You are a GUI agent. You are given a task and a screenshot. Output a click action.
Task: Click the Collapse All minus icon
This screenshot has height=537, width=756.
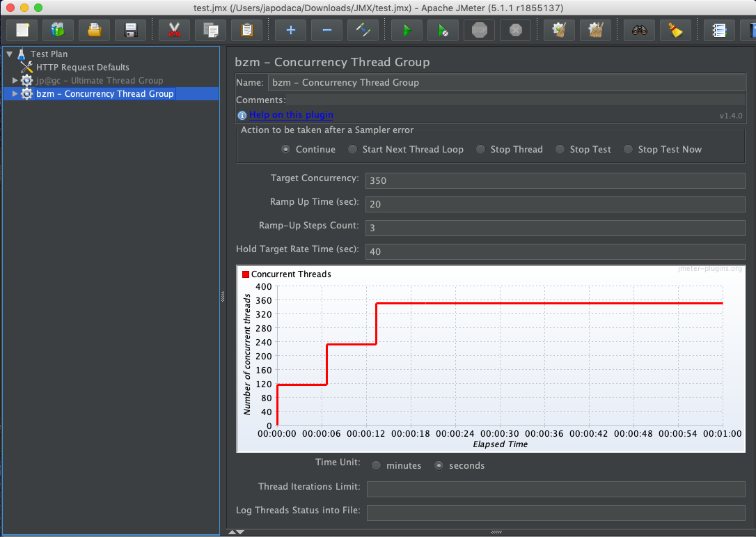pos(327,30)
